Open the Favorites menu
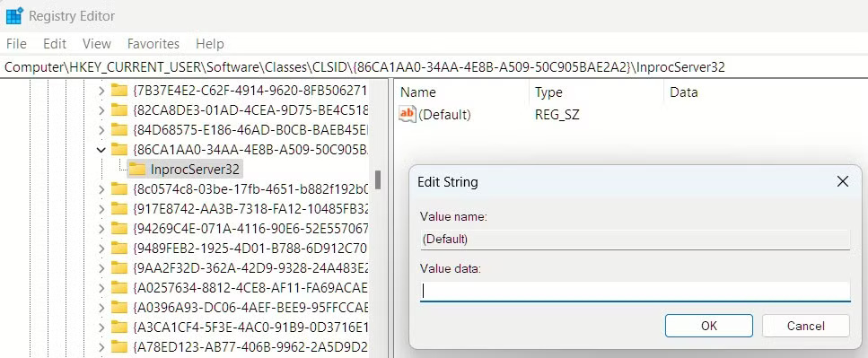 pyautogui.click(x=153, y=44)
